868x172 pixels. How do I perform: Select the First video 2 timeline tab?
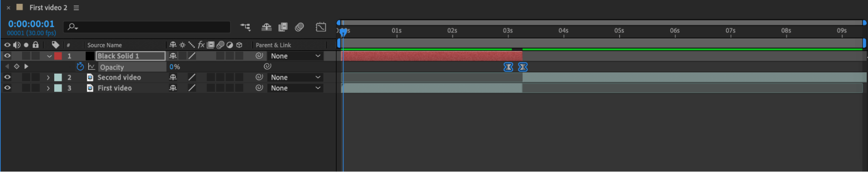(x=48, y=8)
